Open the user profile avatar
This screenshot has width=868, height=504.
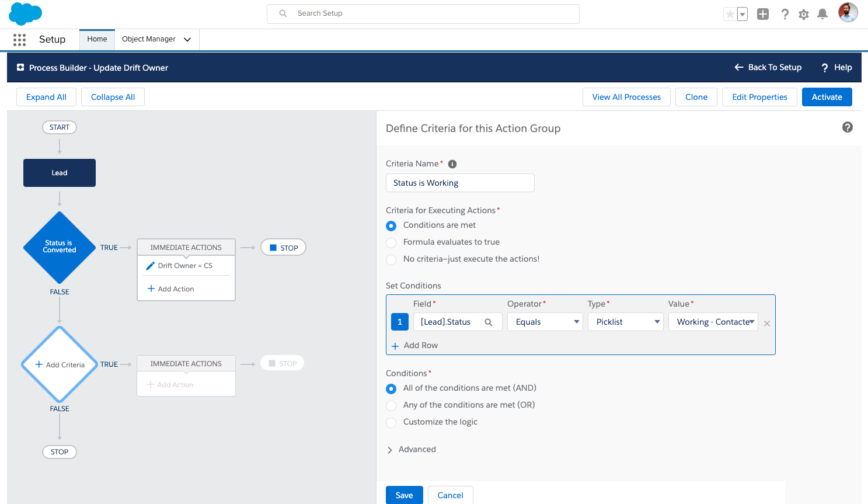(x=848, y=12)
